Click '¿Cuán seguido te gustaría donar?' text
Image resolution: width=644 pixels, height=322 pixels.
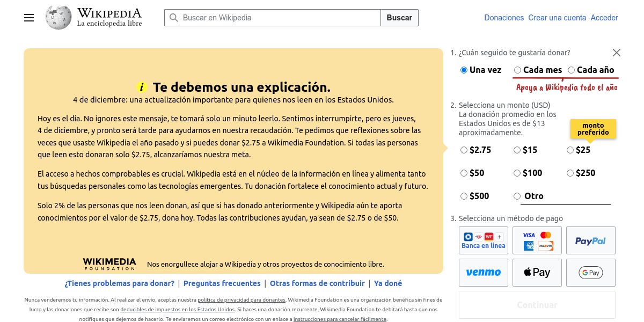(514, 53)
